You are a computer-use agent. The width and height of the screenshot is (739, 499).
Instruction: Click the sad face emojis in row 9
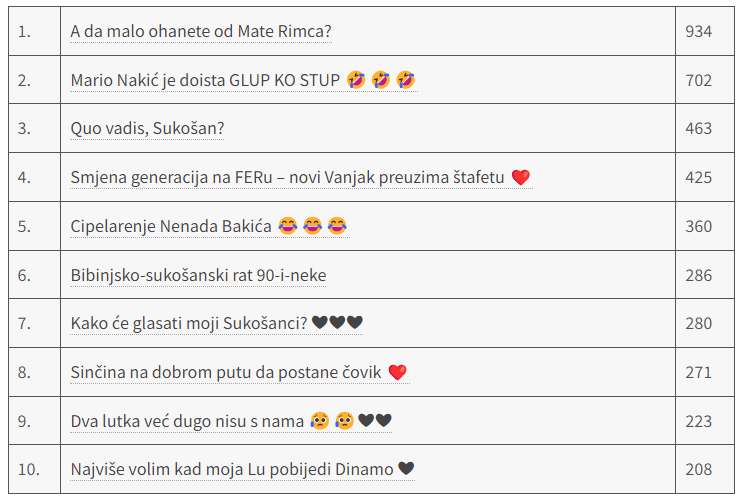tap(333, 422)
